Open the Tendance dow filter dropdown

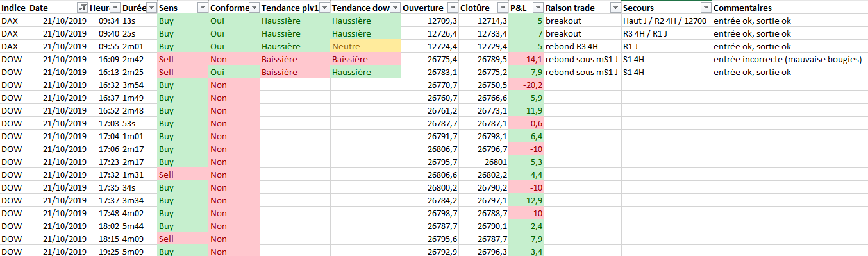(x=395, y=8)
